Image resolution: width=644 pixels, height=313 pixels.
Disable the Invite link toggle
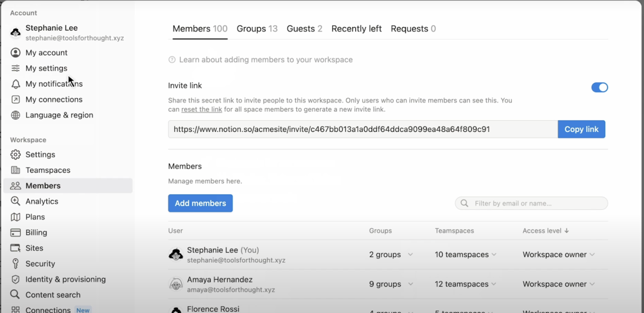click(599, 87)
